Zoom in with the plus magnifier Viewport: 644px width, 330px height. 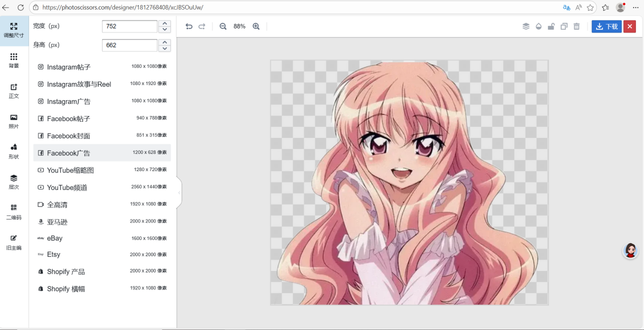[256, 27]
